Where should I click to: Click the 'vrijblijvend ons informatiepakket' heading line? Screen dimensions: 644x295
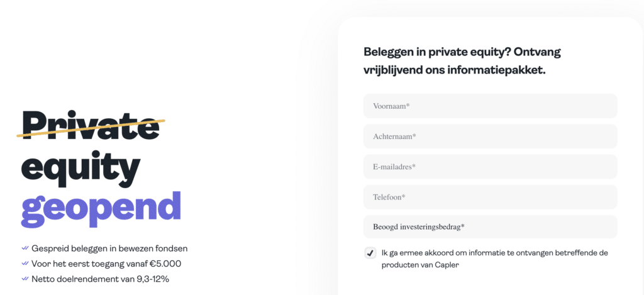(x=455, y=70)
